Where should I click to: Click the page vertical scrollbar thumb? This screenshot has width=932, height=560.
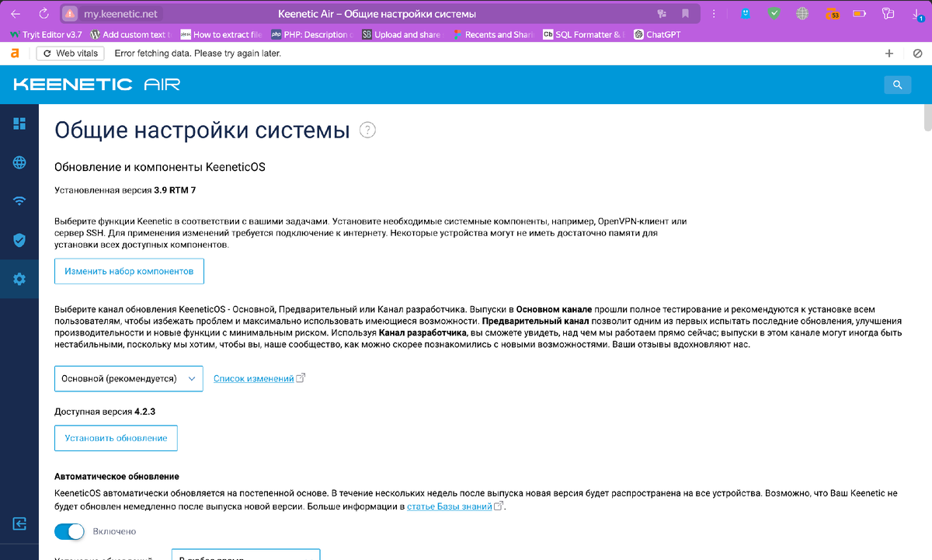pos(927,119)
